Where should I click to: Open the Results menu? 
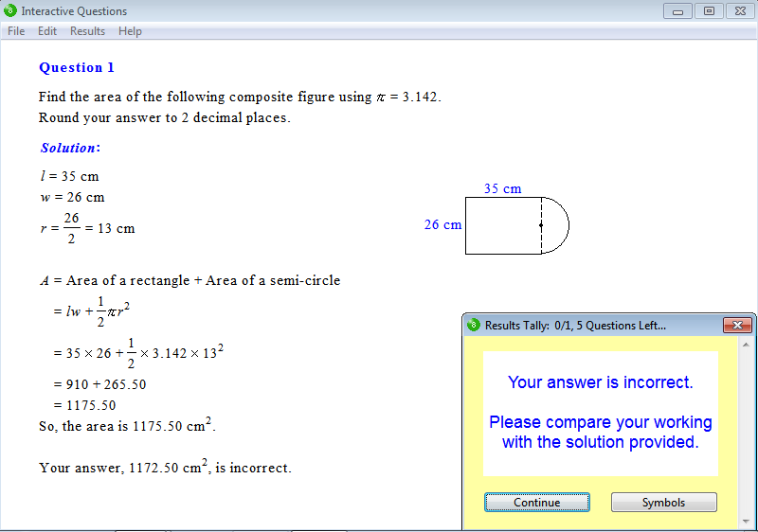click(87, 31)
